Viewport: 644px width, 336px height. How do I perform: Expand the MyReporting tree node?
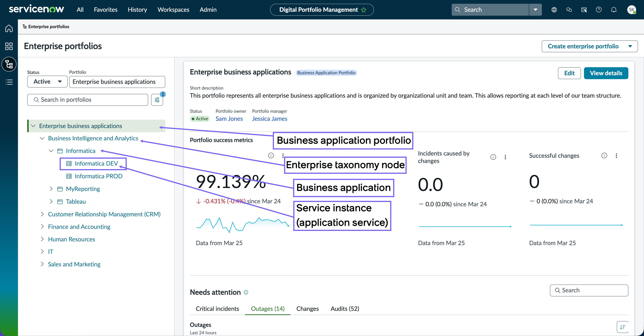[x=51, y=189]
